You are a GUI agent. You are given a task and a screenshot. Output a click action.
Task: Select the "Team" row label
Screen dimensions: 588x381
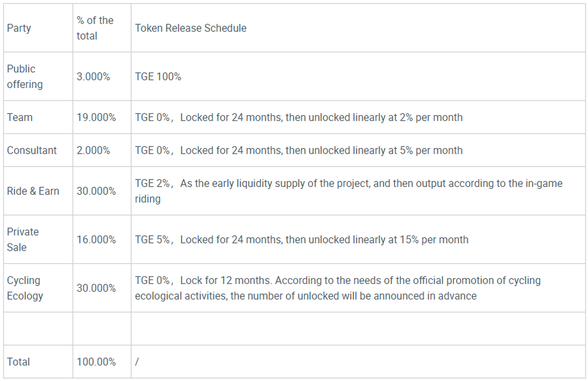click(x=20, y=118)
